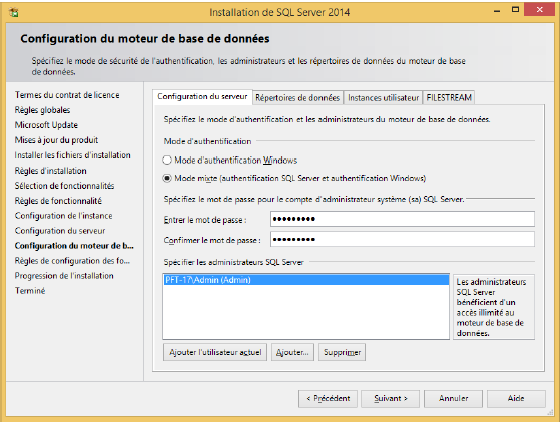Image resolution: width=560 pixels, height=424 pixels.
Task: Select PFT-17\Admin (Admin) in administrators list
Action: [306, 280]
